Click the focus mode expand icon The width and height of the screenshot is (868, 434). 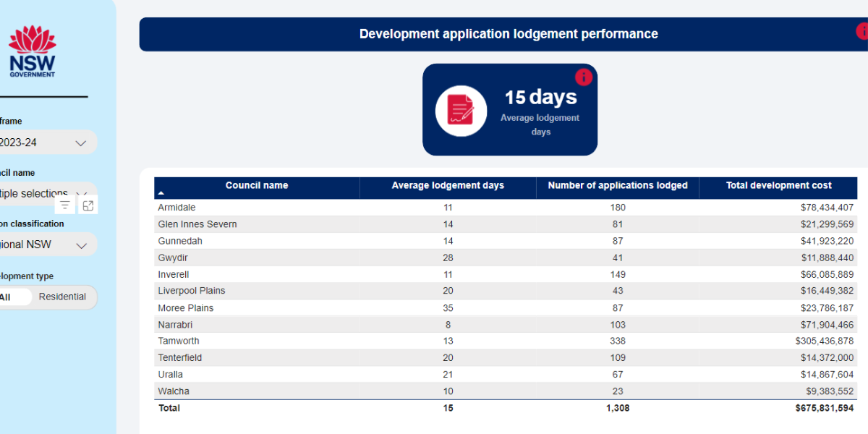[88, 205]
